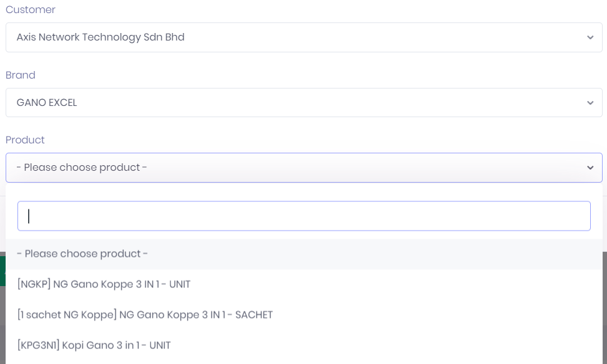The height and width of the screenshot is (364, 607).
Task: Click the Product field label
Action: [x=26, y=140]
